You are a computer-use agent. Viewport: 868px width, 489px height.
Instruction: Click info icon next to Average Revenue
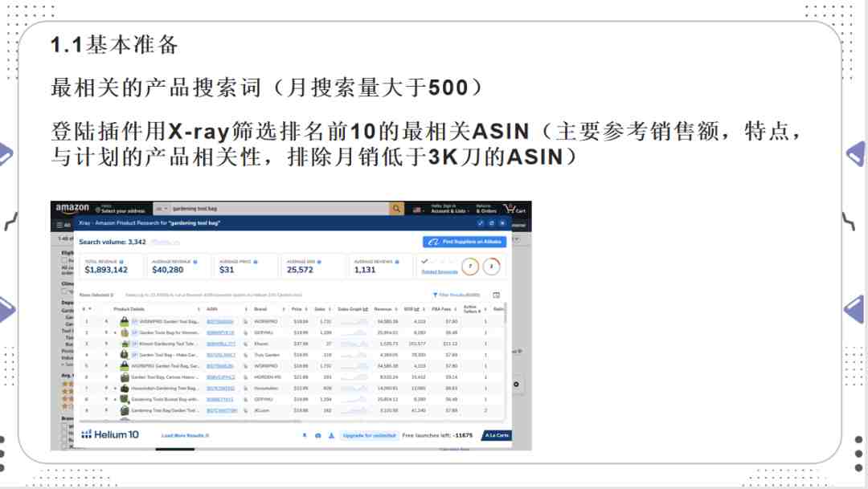pyautogui.click(x=194, y=262)
